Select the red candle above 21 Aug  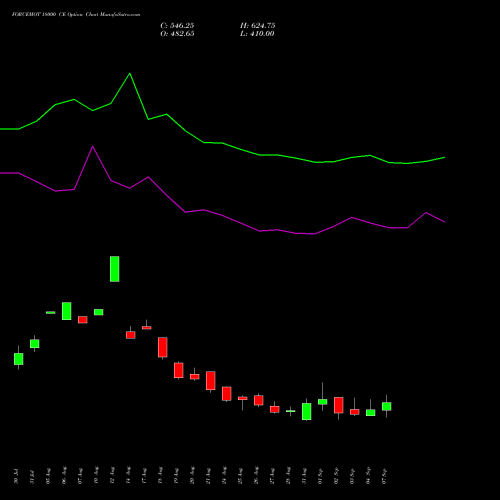click(x=211, y=381)
